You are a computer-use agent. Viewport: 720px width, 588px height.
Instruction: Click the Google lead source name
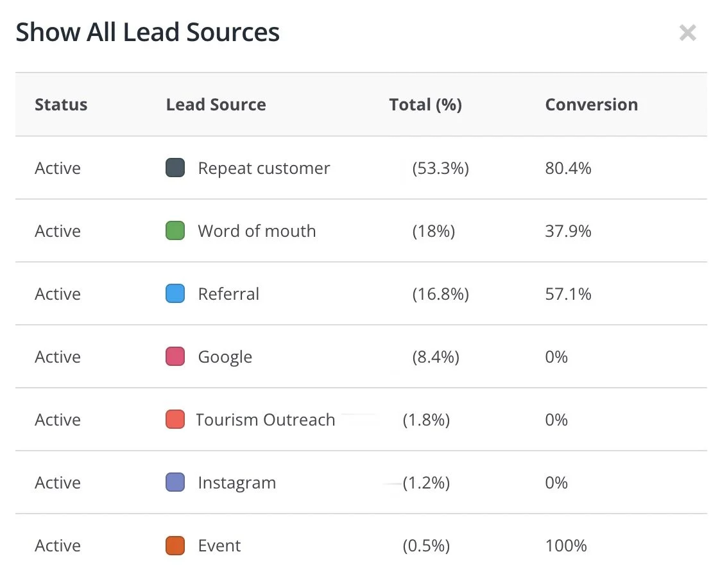225,357
